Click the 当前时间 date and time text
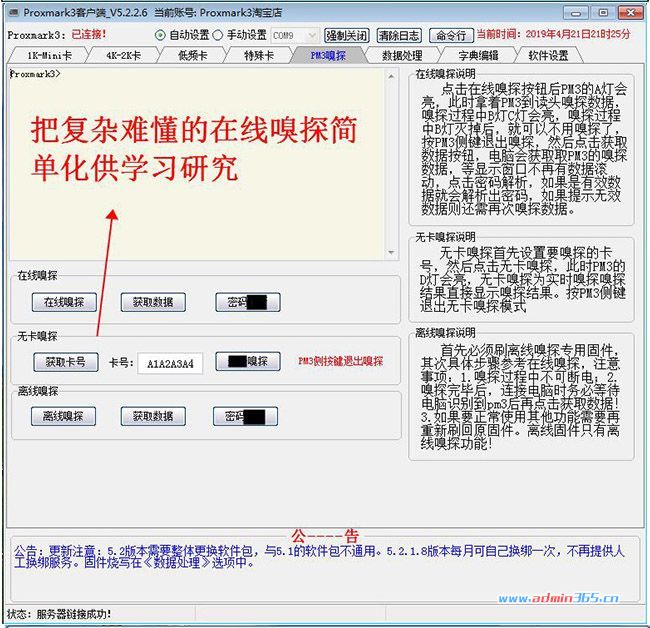Viewport: 650px width, 628px height. [553, 34]
